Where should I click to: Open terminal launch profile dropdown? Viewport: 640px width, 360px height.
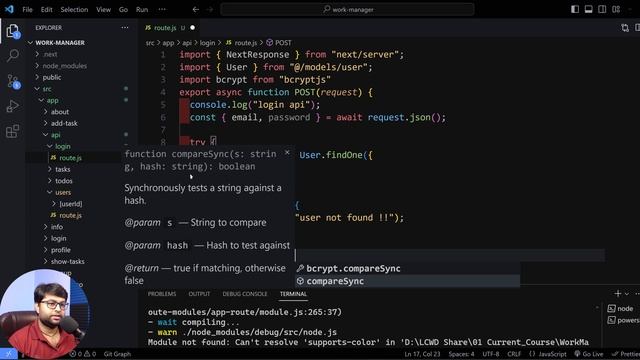click(x=627, y=294)
